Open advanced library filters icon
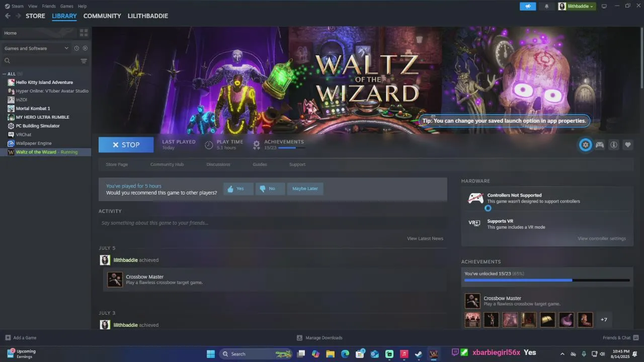This screenshot has width=644, height=362. click(x=84, y=61)
